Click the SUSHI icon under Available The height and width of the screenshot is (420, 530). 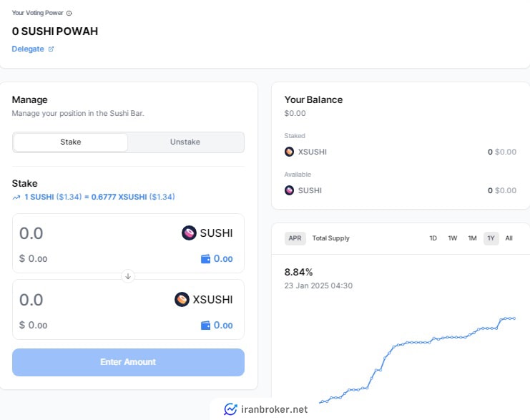coord(290,191)
